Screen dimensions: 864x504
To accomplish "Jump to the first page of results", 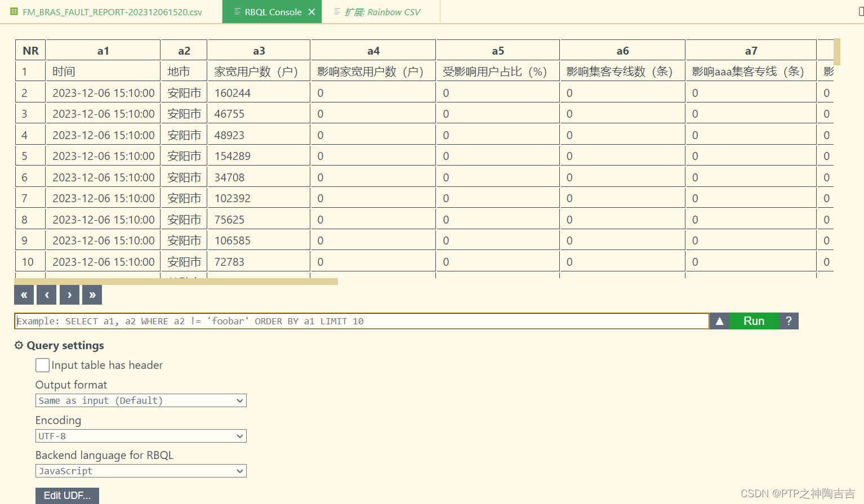I will pos(24,295).
